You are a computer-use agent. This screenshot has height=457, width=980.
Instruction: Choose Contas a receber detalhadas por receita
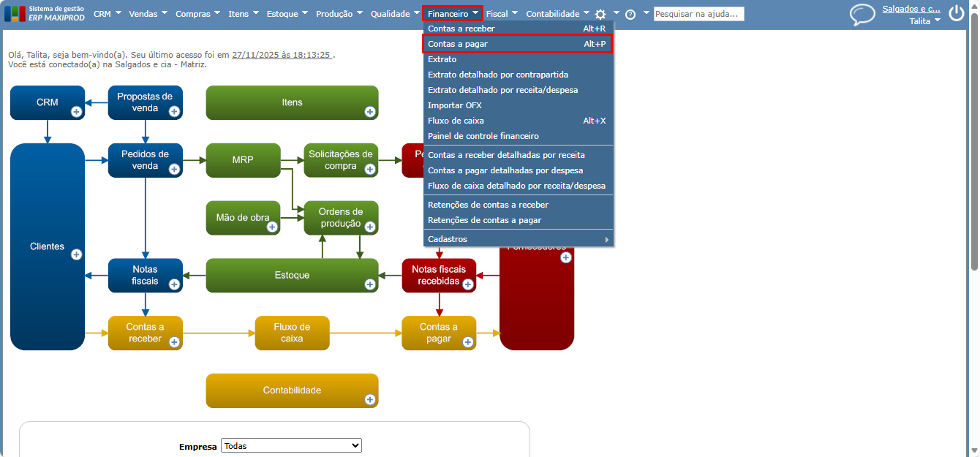(518, 155)
